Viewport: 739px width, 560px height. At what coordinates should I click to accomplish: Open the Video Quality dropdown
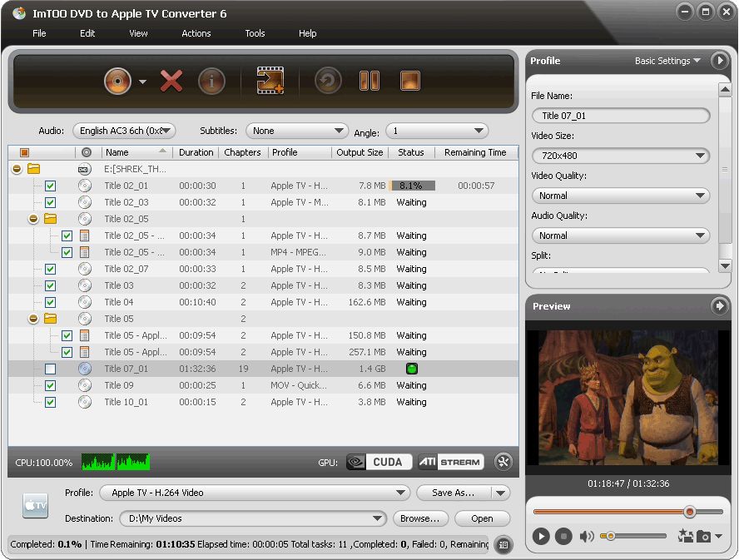620,196
